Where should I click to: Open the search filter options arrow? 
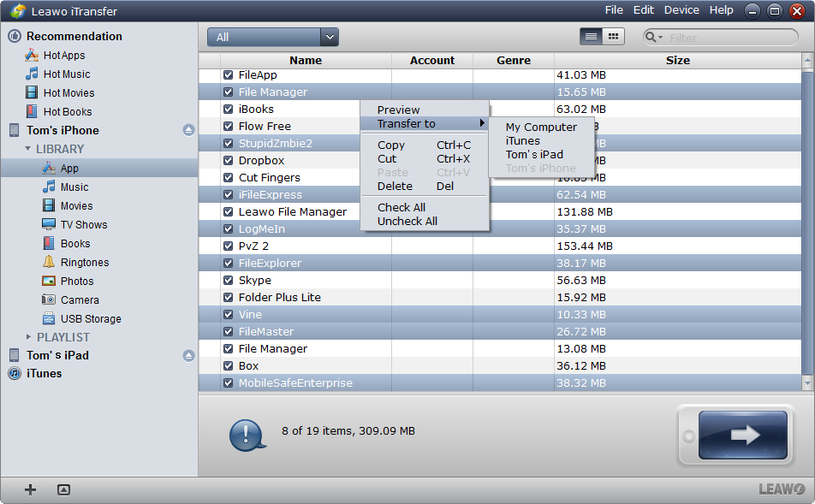(661, 38)
